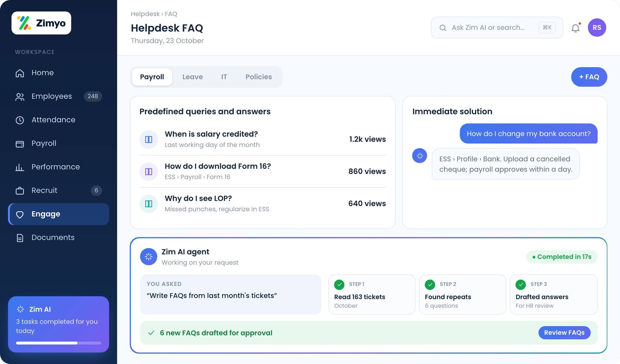Click the + FAQ button
Image resolution: width=620 pixels, height=364 pixels.
tap(589, 77)
